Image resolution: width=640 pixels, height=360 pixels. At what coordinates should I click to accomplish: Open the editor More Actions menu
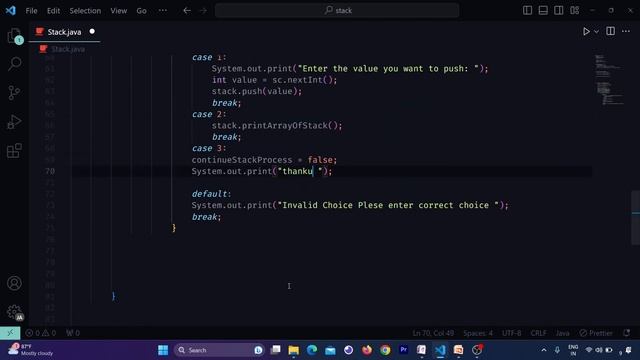[x=626, y=31]
